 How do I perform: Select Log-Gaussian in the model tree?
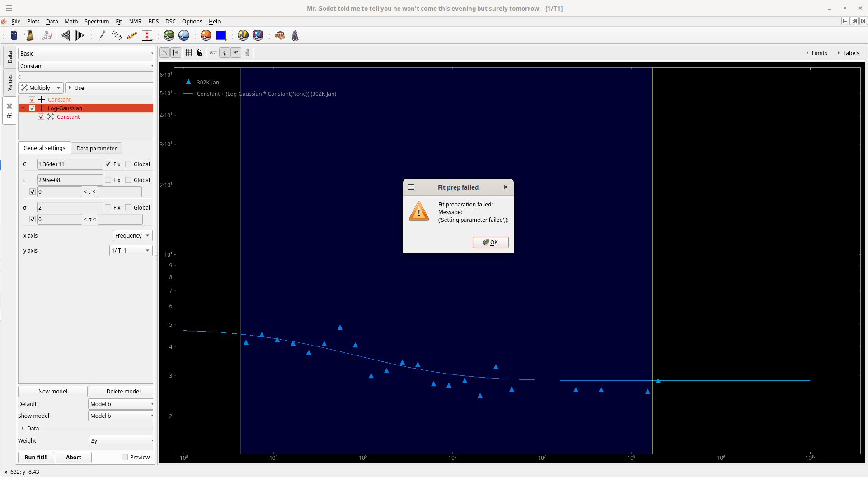[x=65, y=108]
